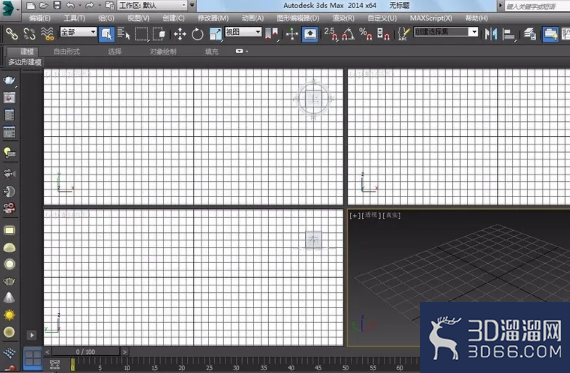
Task: Select the Rotate tool
Action: pyautogui.click(x=197, y=35)
